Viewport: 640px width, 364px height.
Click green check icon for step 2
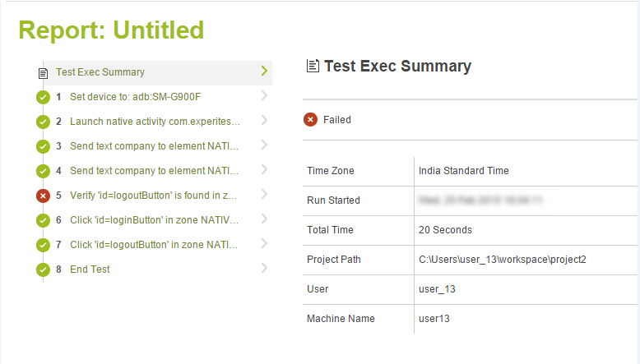pyautogui.click(x=44, y=122)
